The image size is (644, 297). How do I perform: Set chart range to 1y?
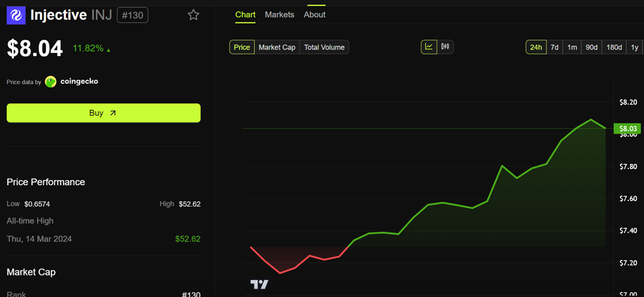coord(635,48)
